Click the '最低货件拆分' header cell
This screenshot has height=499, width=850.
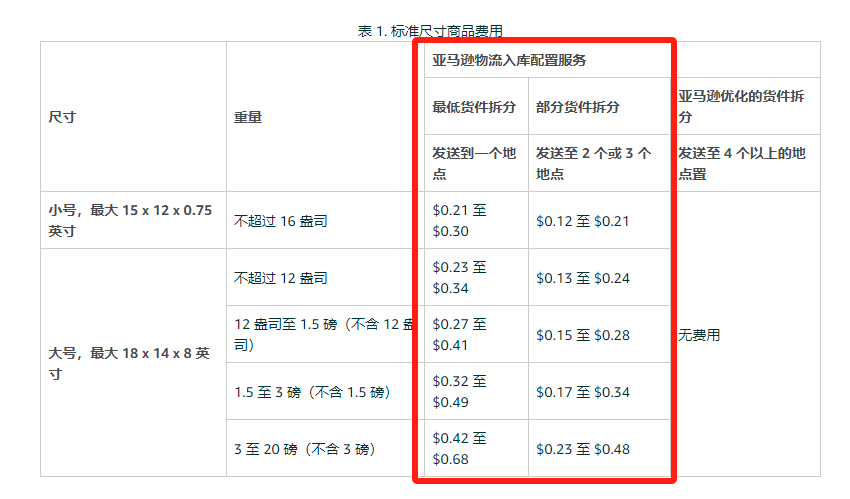click(x=476, y=106)
